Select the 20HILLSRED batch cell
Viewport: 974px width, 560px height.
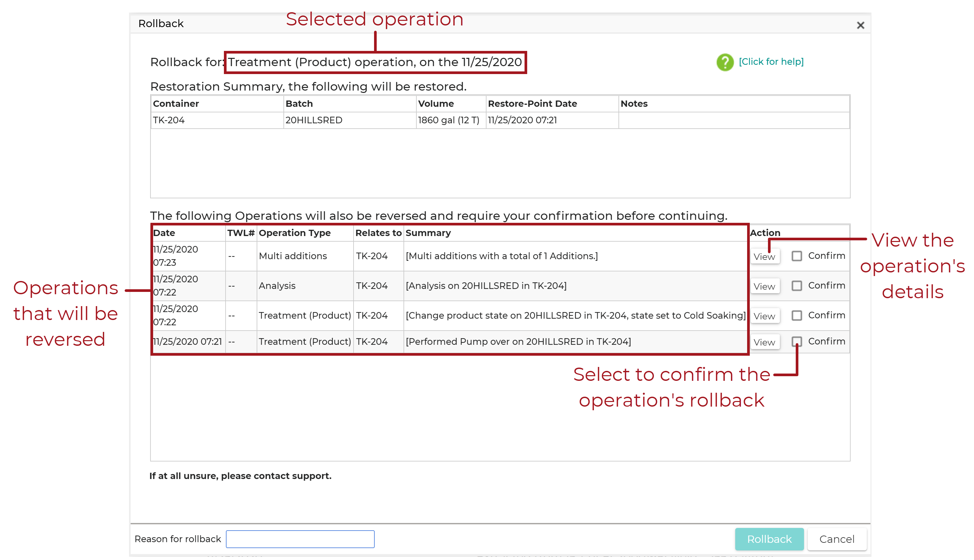350,120
